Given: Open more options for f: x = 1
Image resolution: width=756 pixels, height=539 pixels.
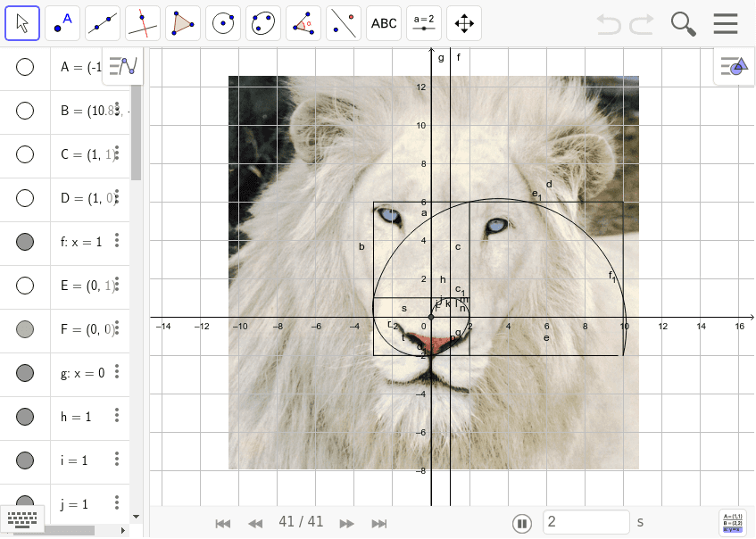Looking at the screenshot, I should tap(117, 240).
